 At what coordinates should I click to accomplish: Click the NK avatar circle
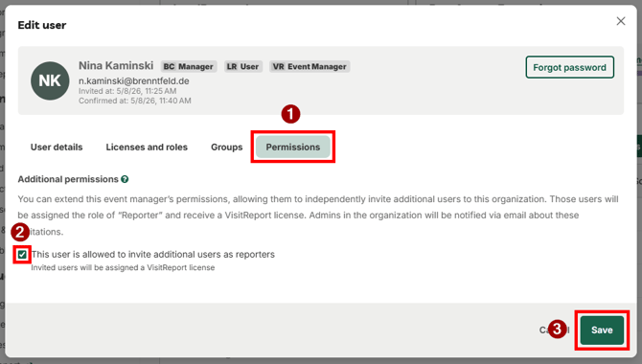(x=50, y=80)
